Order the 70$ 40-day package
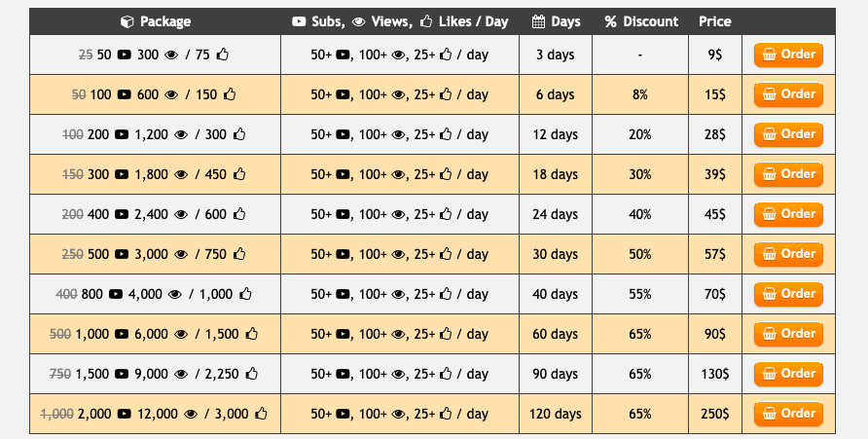Viewport: 868px width, 439px height. coord(788,294)
